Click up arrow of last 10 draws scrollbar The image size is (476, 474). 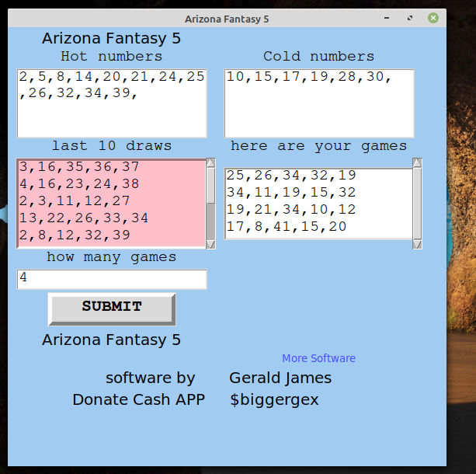[210, 164]
